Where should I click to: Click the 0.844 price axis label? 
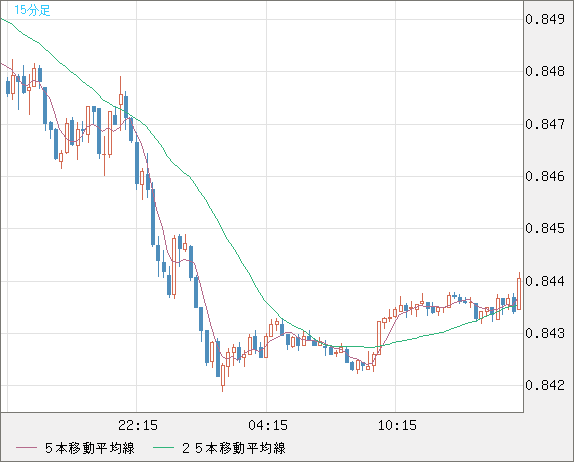pos(545,282)
